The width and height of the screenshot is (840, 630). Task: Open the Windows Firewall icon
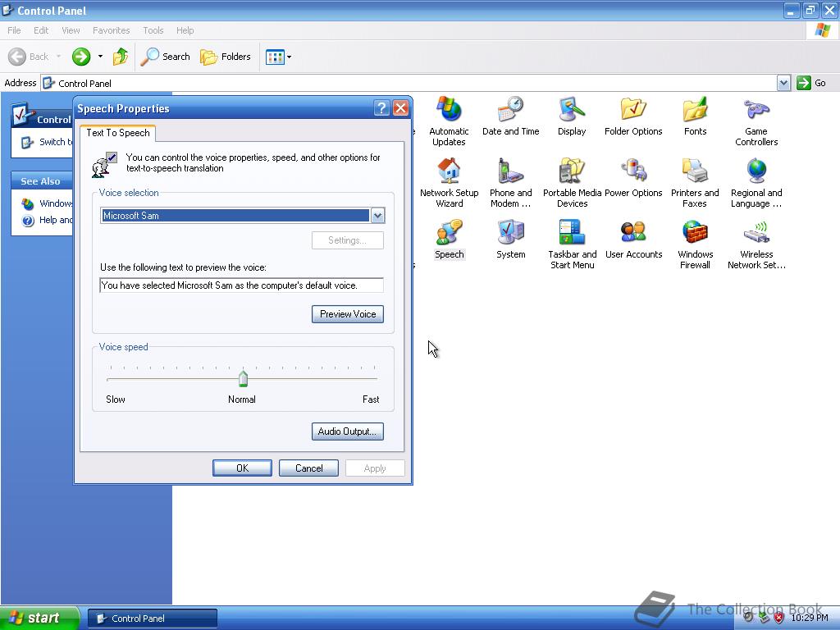click(695, 244)
